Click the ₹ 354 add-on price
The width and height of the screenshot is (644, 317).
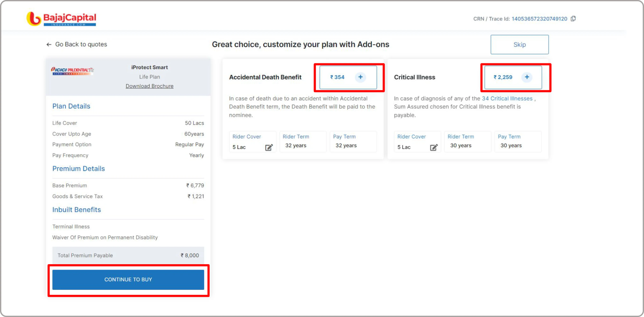(x=337, y=77)
